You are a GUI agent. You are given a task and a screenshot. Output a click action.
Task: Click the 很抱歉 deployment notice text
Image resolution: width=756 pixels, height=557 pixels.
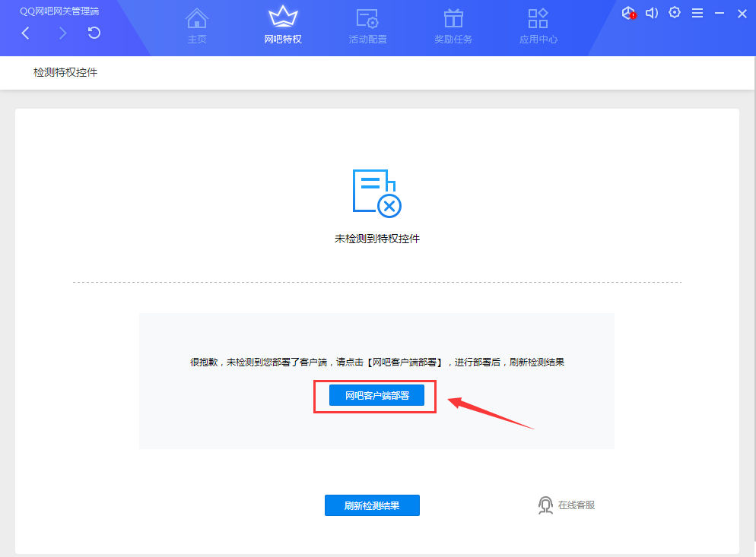[x=377, y=362]
